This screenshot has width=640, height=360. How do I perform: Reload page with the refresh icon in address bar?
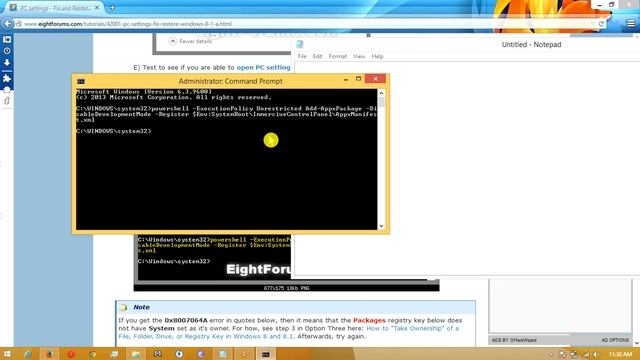point(601,24)
